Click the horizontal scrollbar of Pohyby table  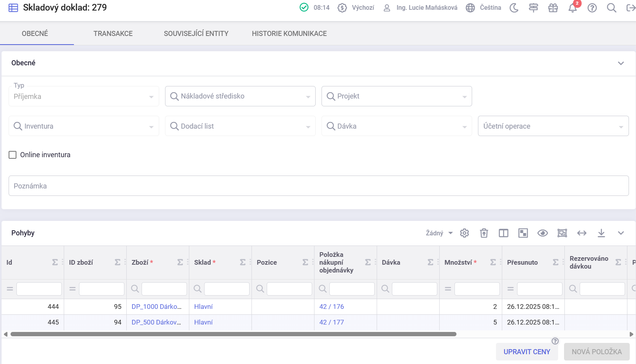click(233, 334)
